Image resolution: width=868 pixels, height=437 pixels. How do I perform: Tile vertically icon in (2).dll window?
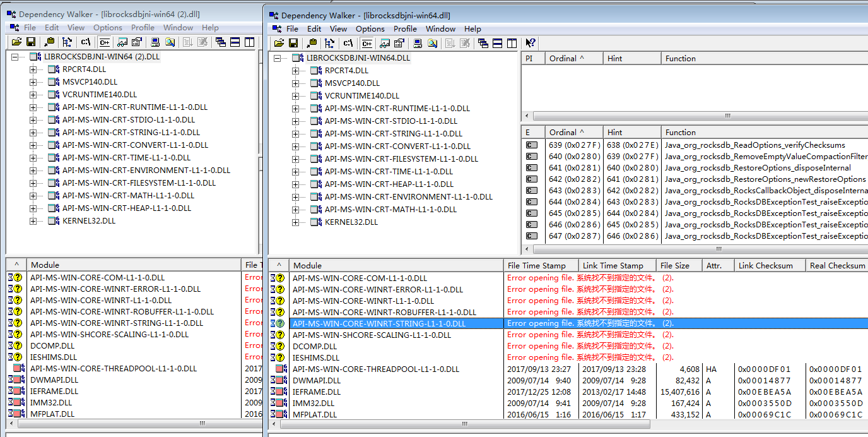click(x=250, y=42)
